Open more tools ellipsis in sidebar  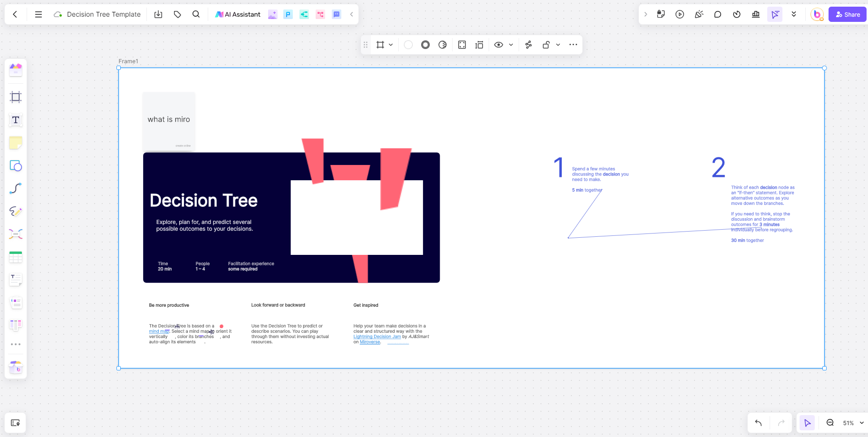16,344
